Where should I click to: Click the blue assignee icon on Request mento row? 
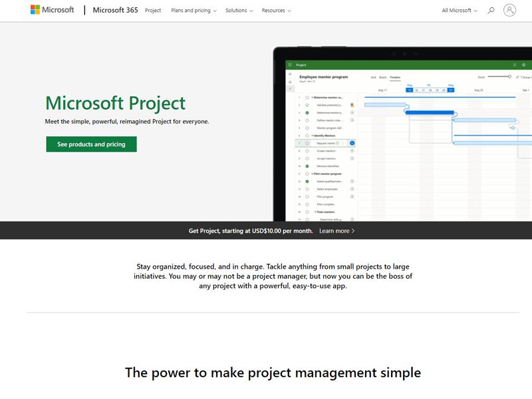tap(352, 143)
